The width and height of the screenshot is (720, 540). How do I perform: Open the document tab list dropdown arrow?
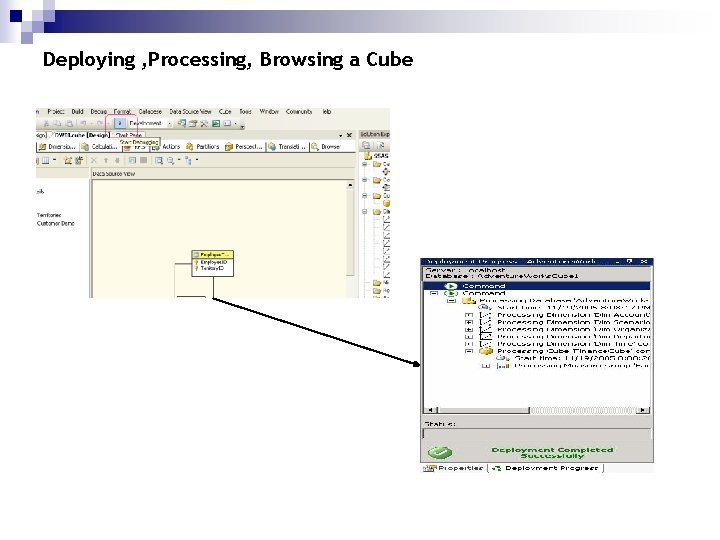click(x=340, y=136)
